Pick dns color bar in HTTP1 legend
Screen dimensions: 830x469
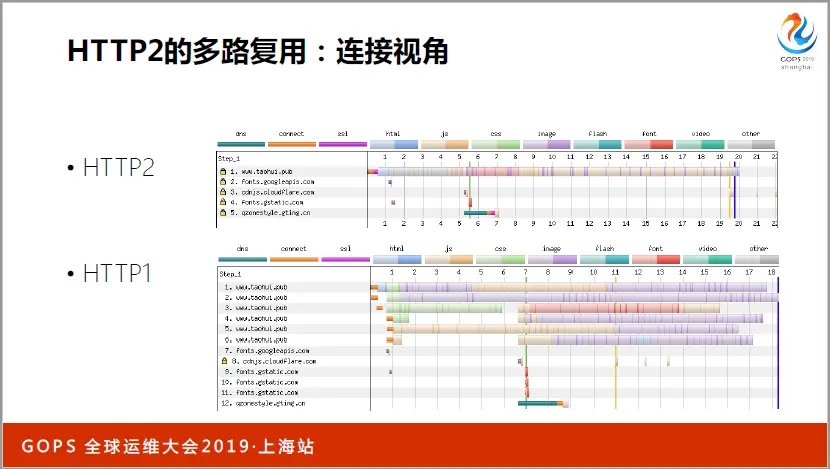(242, 259)
